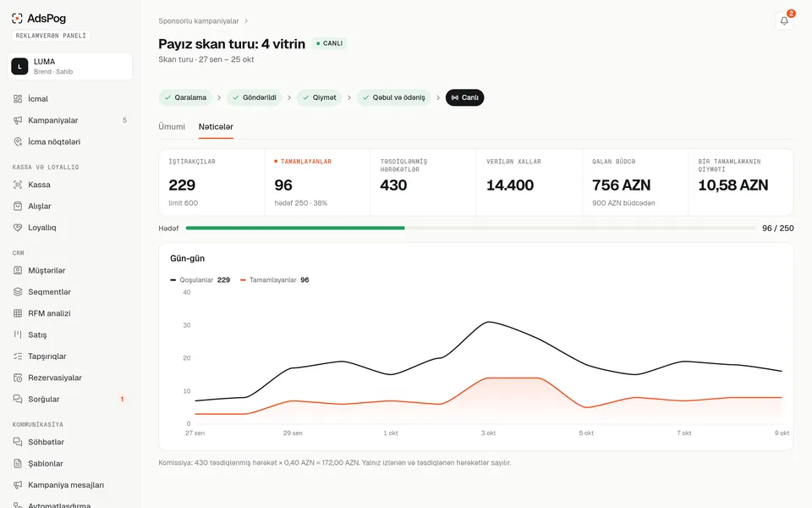The height and width of the screenshot is (508, 812).
Task: Open Söhbətlər in the sidebar
Action: click(70, 442)
